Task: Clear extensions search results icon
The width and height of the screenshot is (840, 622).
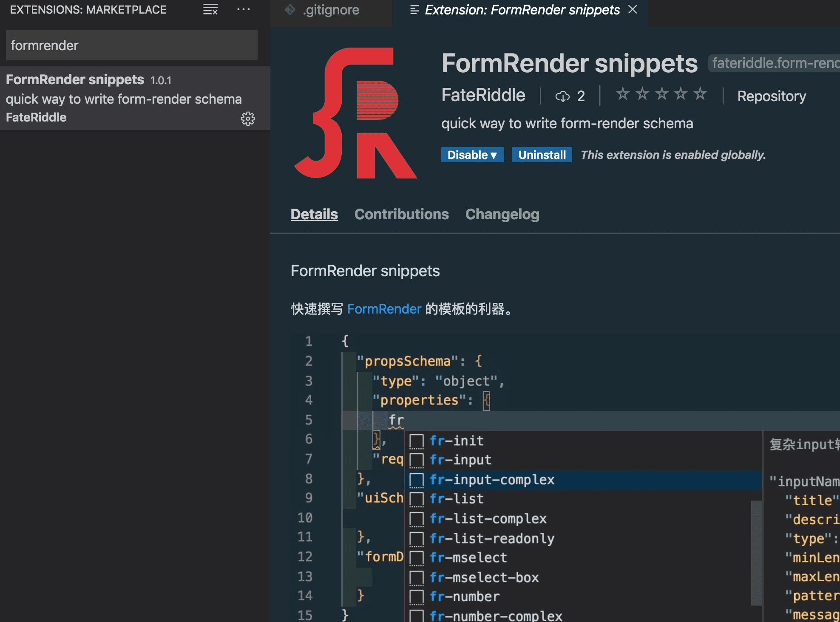Action: pos(210,9)
